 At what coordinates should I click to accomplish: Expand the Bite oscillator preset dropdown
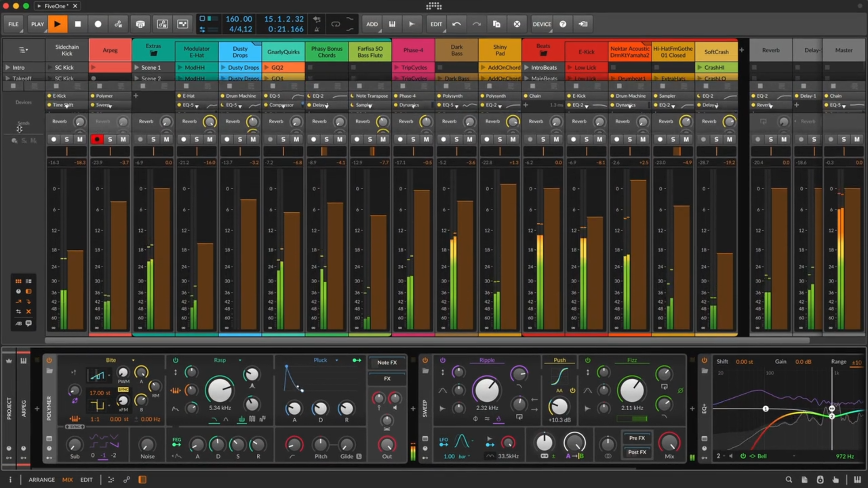133,360
